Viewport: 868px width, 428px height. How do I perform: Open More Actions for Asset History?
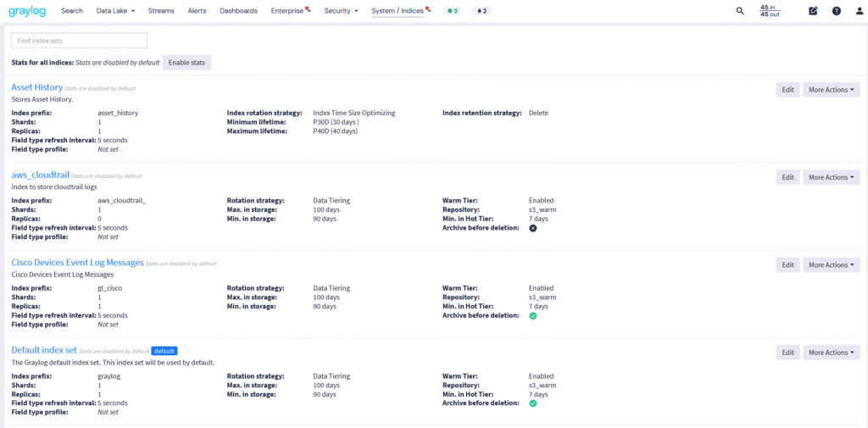[x=832, y=90]
